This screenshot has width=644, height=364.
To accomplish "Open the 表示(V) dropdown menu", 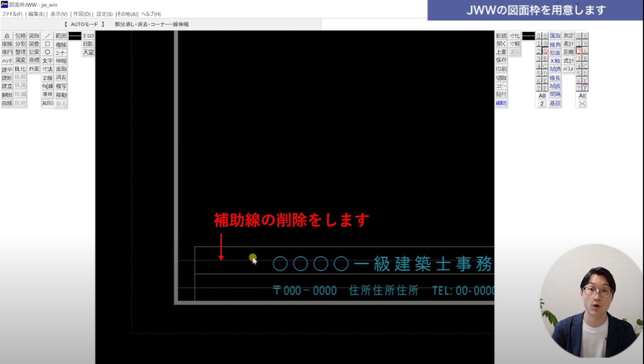I will point(60,14).
